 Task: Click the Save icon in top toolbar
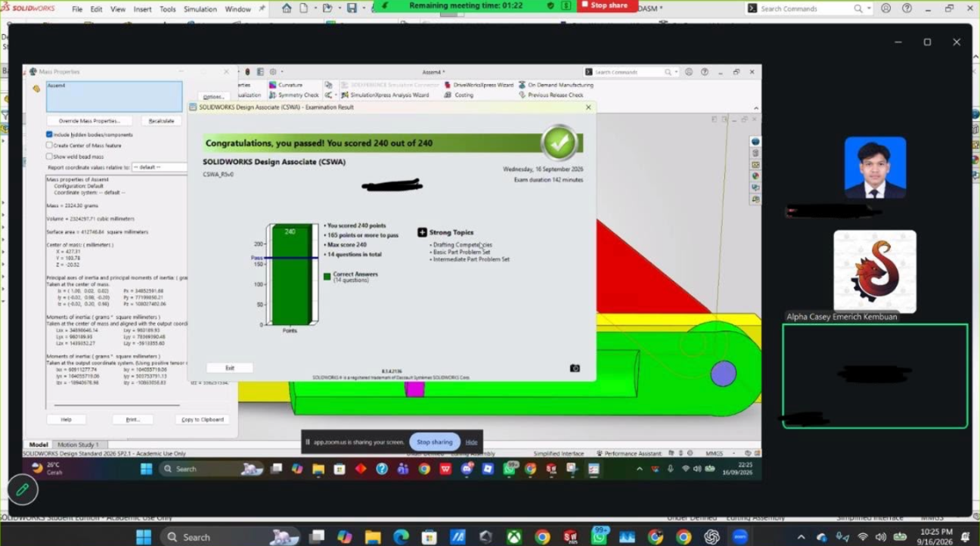[352, 8]
